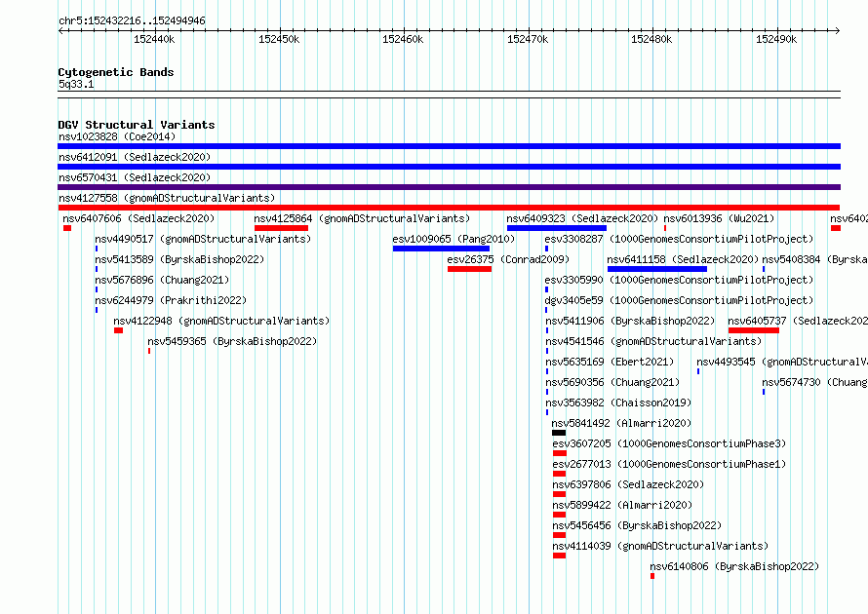Click the purple bar for nsv6570431

point(449,187)
